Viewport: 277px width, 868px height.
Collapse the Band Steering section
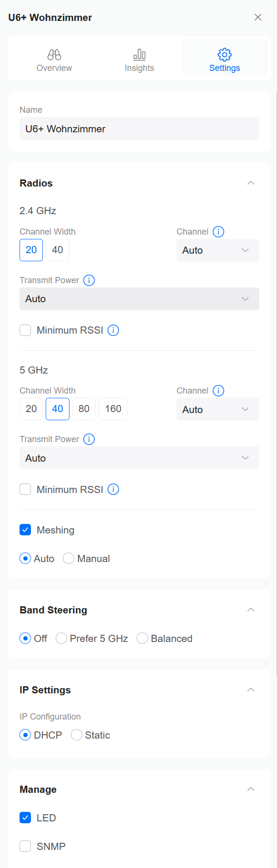click(251, 610)
